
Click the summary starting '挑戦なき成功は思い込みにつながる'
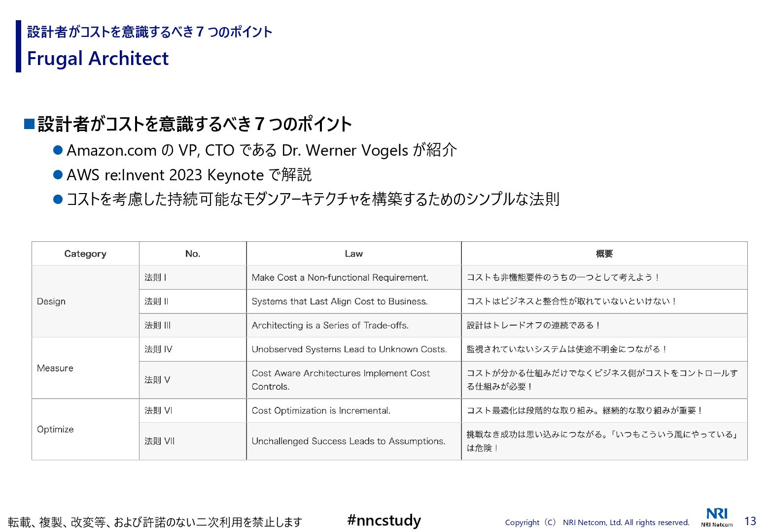[x=602, y=441]
